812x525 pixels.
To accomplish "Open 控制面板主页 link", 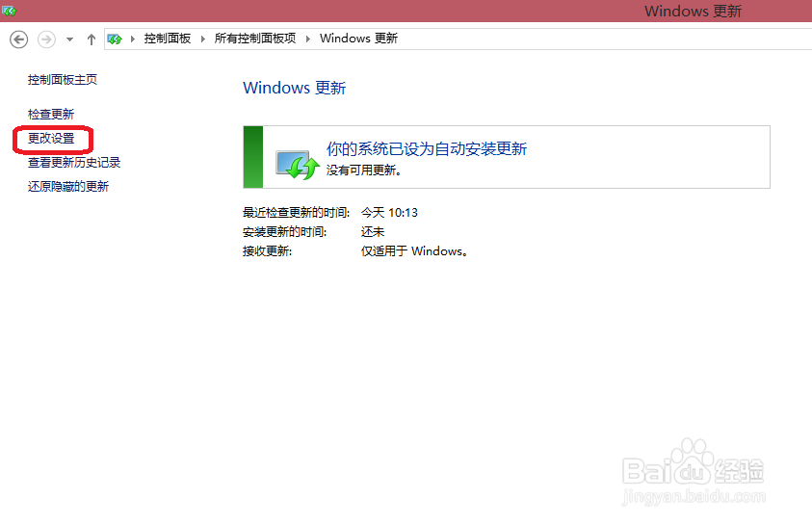I will click(63, 80).
